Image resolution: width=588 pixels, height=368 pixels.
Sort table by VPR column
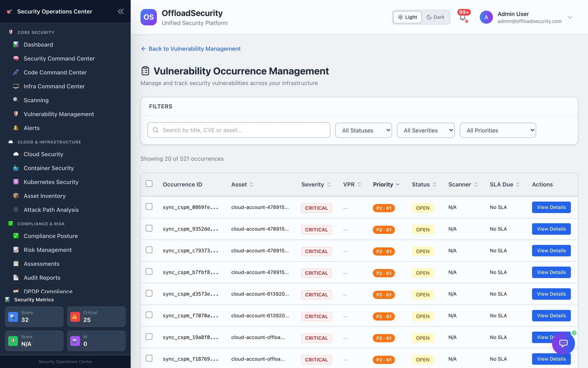tap(352, 185)
